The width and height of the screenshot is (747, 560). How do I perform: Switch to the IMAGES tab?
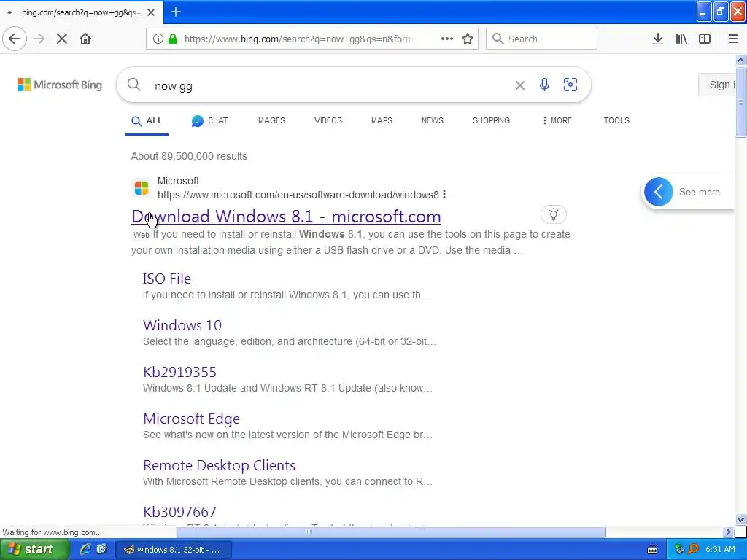pos(271,120)
